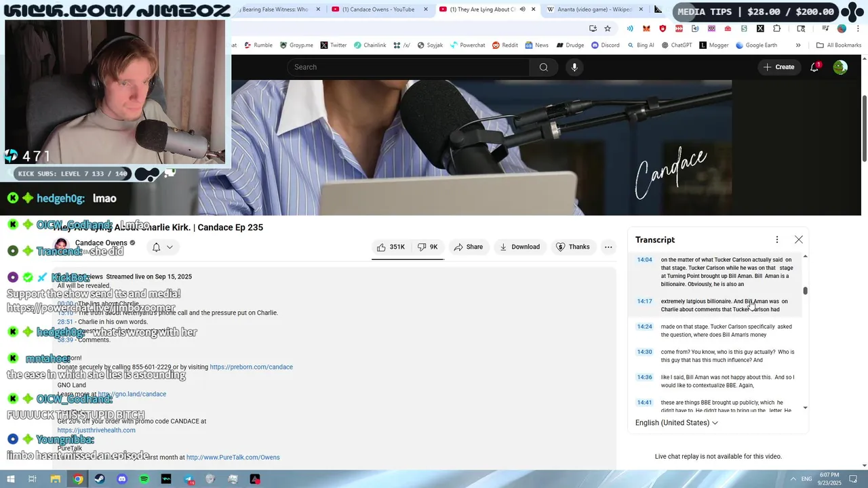Viewport: 868px width, 488px height.
Task: Open the Reddit bookmark
Action: [505, 45]
